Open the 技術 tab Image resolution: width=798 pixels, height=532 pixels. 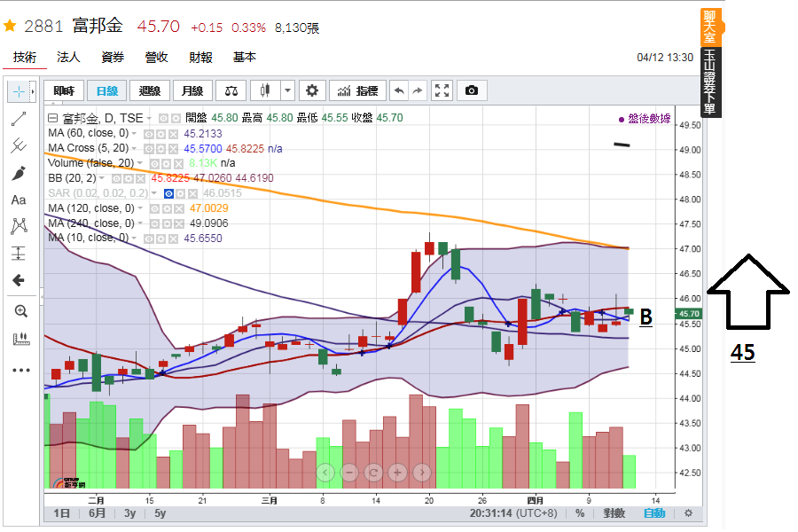pyautogui.click(x=25, y=58)
